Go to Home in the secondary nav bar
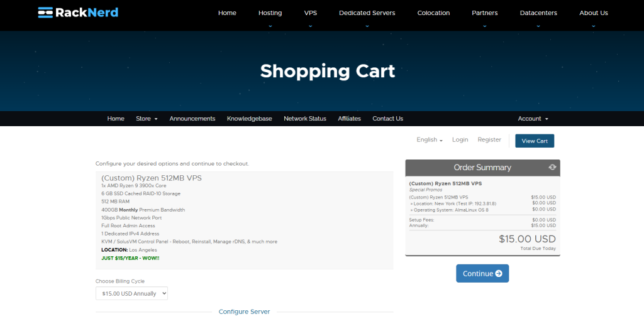 (x=116, y=119)
